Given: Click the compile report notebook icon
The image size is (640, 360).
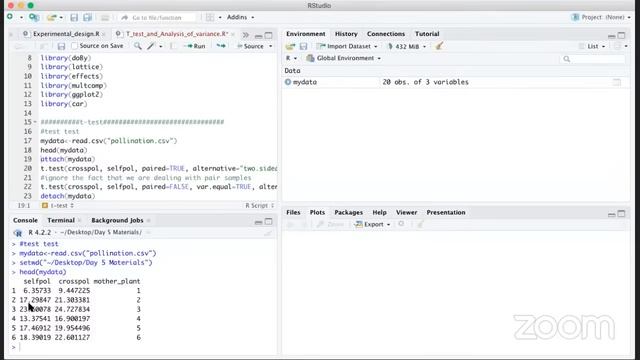Looking at the screenshot, I should [x=173, y=46].
